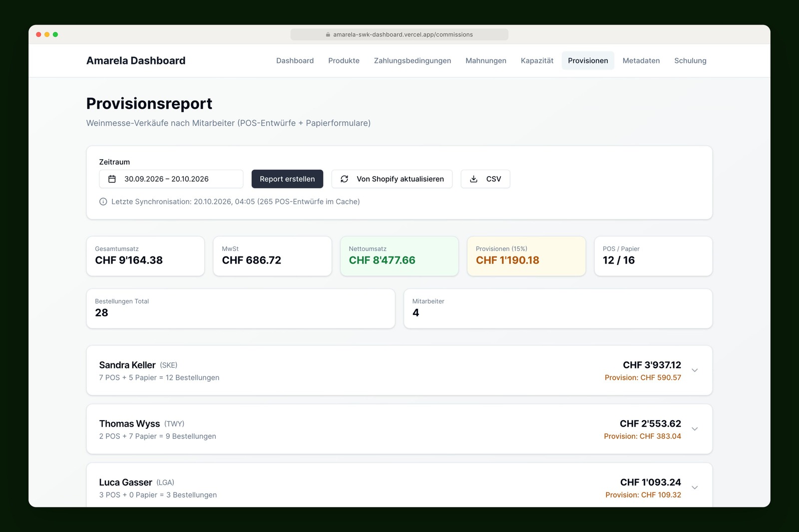Click the refresh icon beside Von Shopify aktualisieren
Viewport: 799px width, 532px height.
[x=345, y=179]
